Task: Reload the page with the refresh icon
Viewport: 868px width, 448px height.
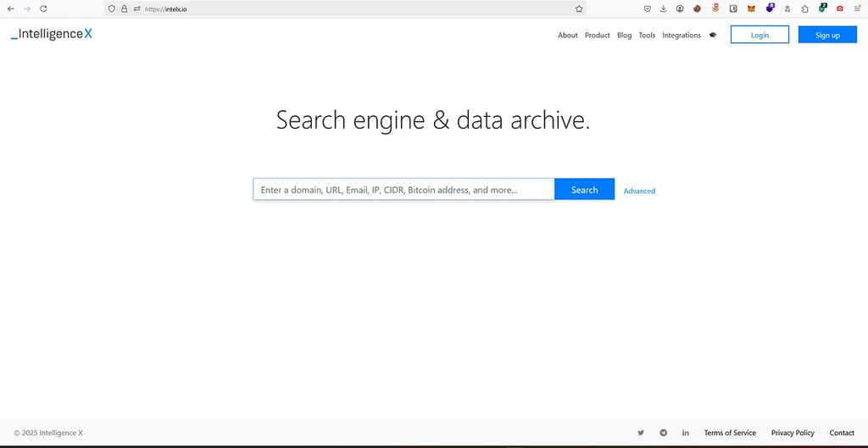Action: pos(44,8)
